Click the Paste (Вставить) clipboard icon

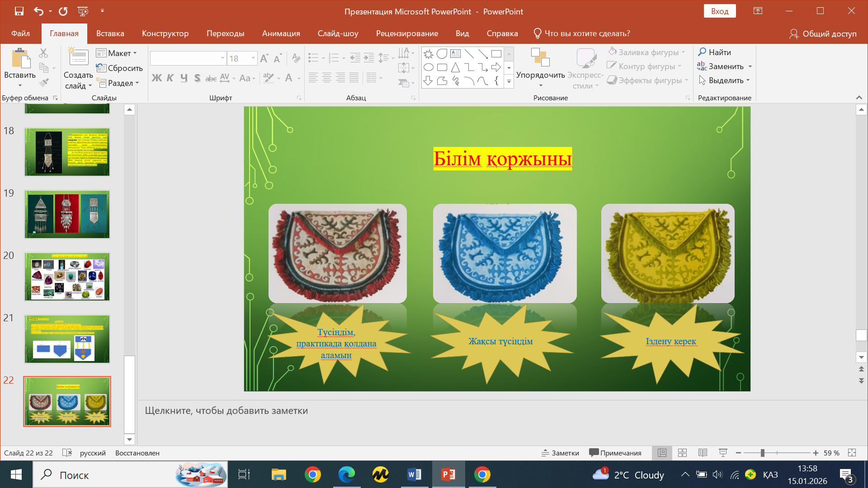pyautogui.click(x=20, y=59)
